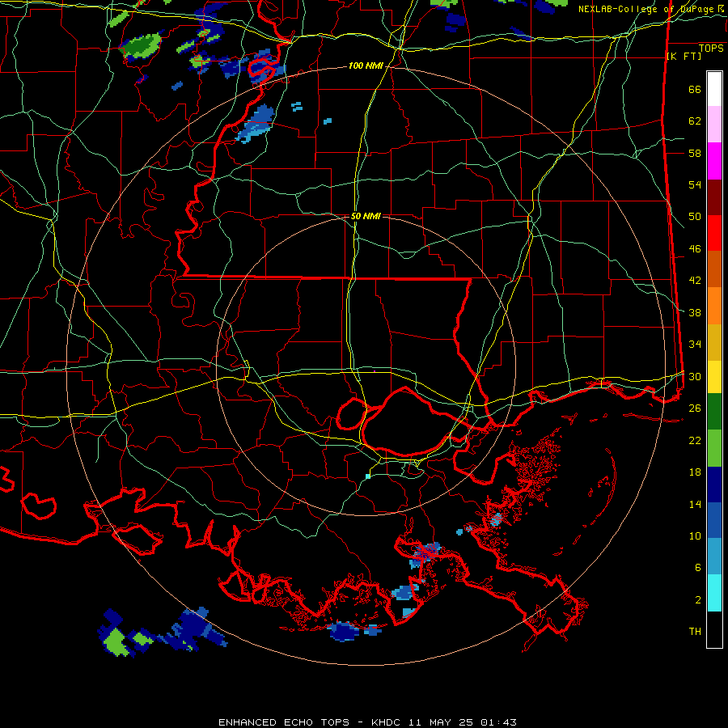
Task: Click the [K FT] units label
Action: coord(684,56)
